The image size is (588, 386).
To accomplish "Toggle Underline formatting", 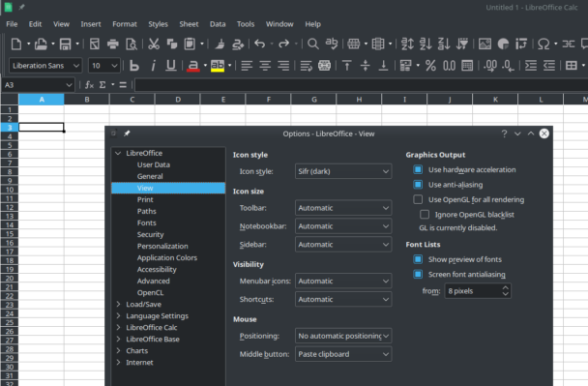I will coord(171,66).
